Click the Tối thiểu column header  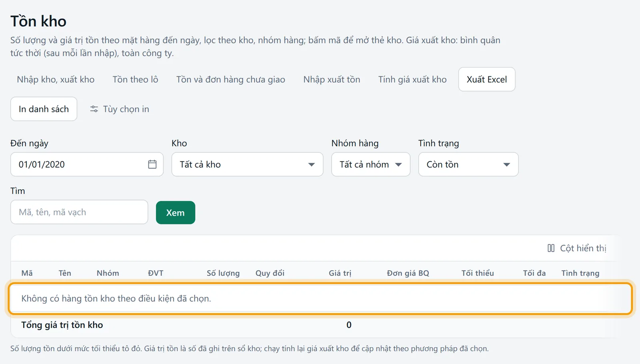point(478,273)
